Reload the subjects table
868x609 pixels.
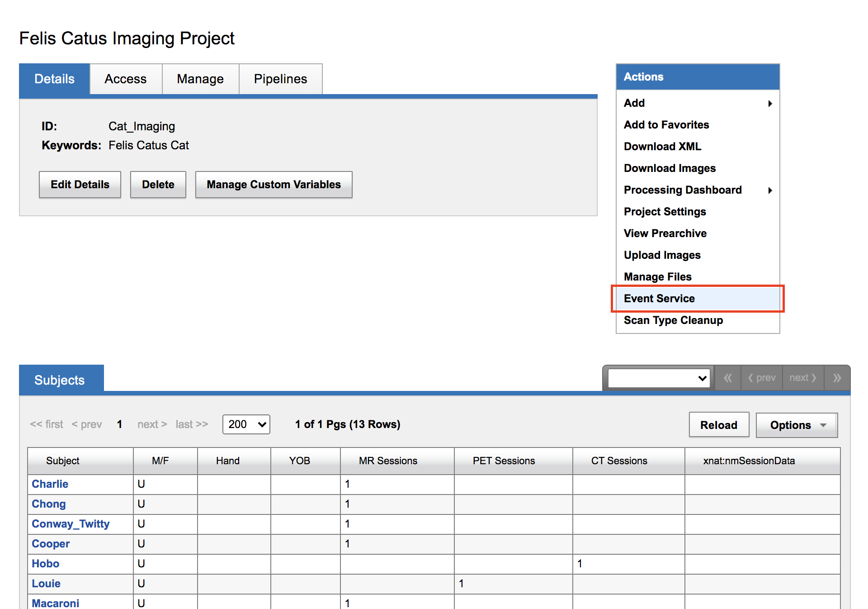718,425
